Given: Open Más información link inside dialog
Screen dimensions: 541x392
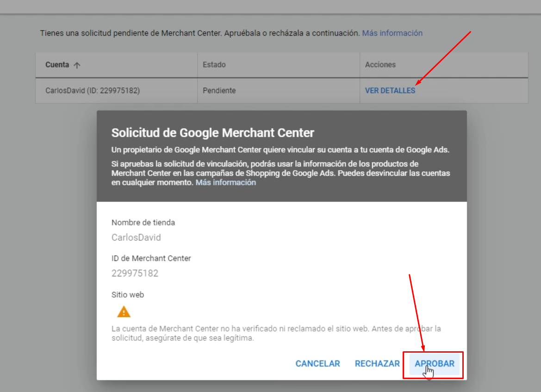Looking at the screenshot, I should pos(226,182).
